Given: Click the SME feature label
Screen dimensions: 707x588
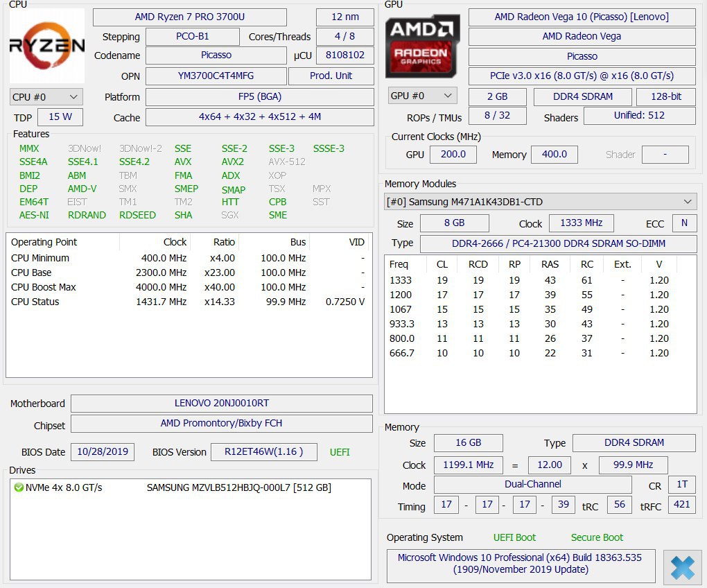Looking at the screenshot, I should tap(278, 215).
